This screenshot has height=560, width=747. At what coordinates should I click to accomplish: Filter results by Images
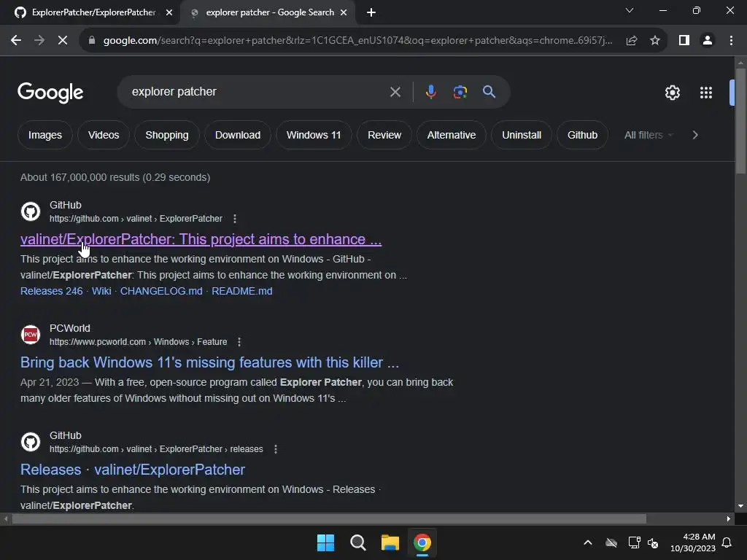click(x=44, y=135)
